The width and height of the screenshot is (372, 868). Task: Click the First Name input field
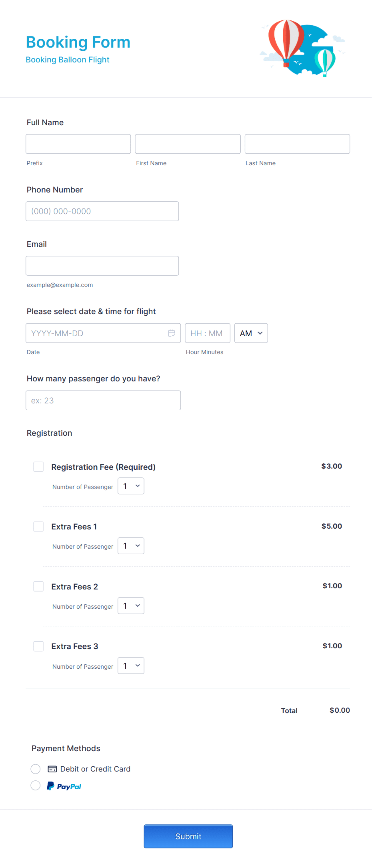pyautogui.click(x=187, y=144)
